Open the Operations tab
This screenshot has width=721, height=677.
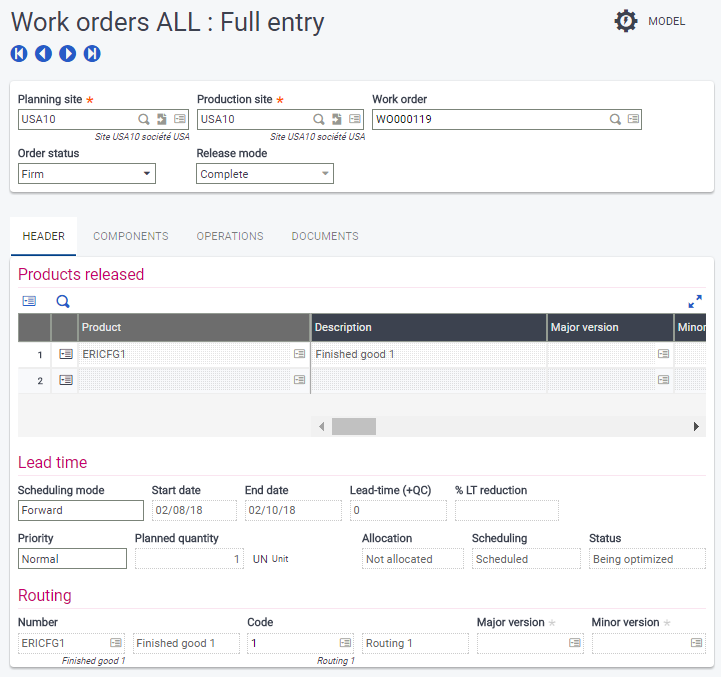(230, 237)
